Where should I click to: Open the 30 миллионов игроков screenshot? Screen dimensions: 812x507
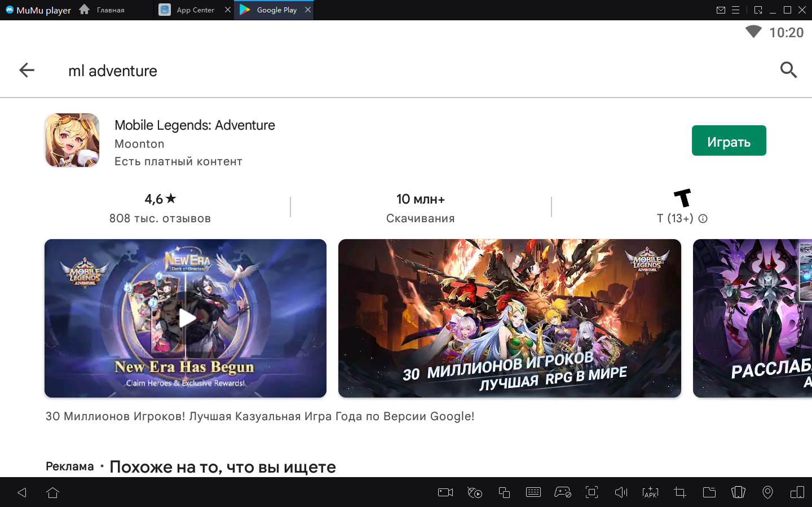click(x=509, y=318)
